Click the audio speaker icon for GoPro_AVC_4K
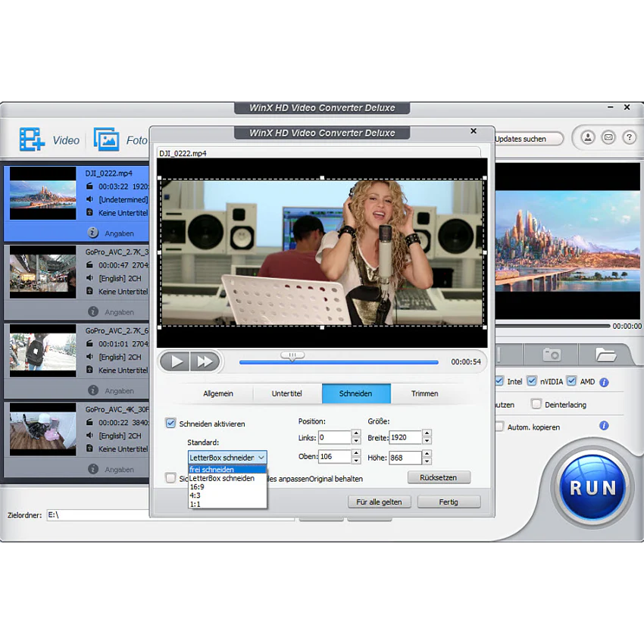The height and width of the screenshot is (644, 644). 89,436
